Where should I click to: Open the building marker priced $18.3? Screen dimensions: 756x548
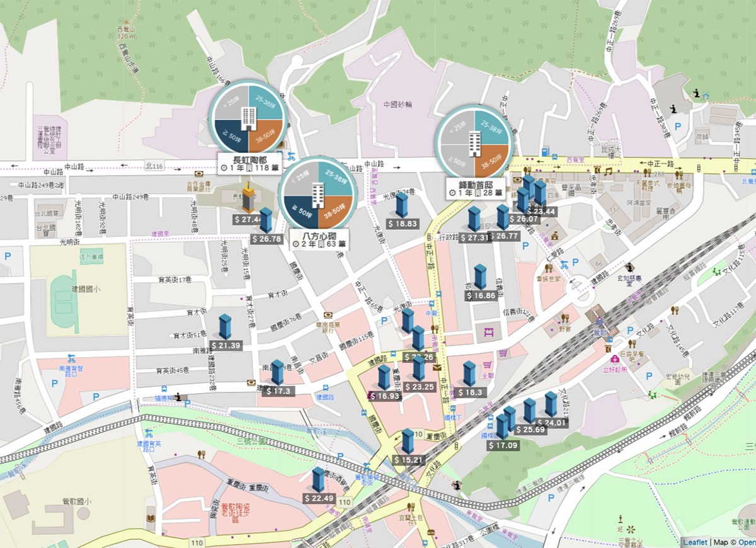pos(468,374)
